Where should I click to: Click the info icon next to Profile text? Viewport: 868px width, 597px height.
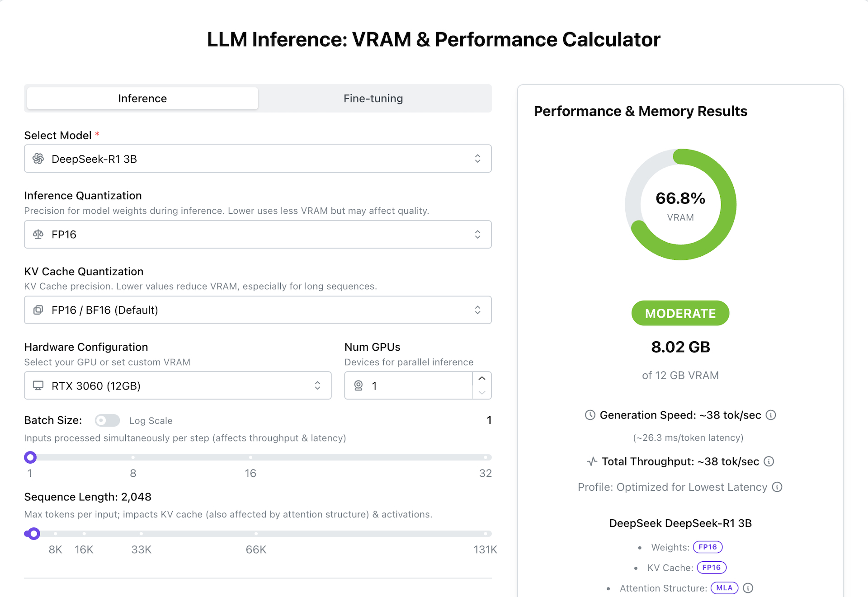(777, 487)
